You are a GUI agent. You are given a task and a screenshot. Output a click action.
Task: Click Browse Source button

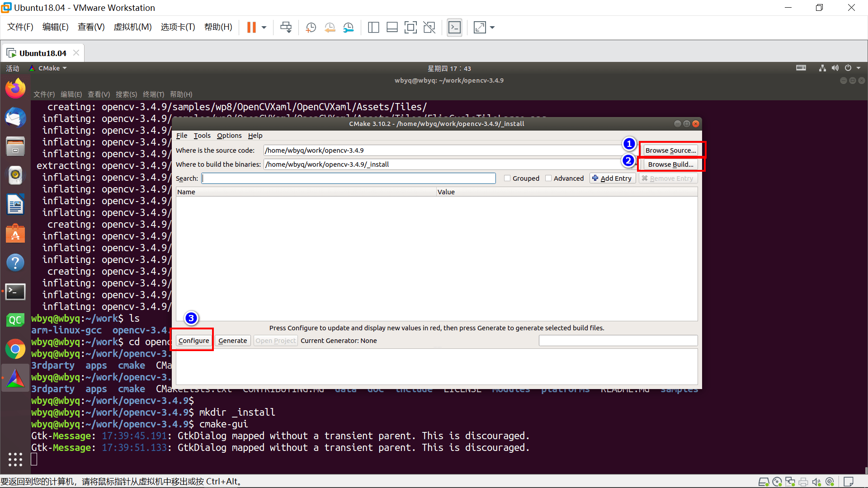click(x=670, y=150)
